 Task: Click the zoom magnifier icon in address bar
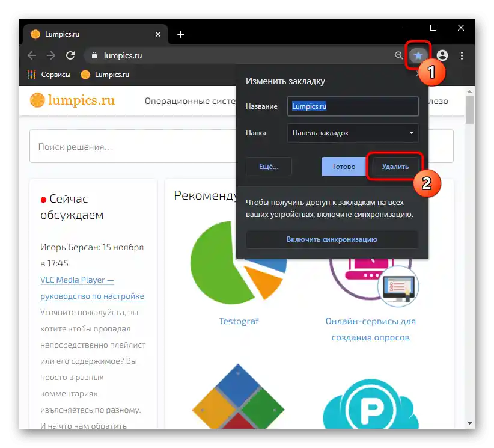point(398,55)
